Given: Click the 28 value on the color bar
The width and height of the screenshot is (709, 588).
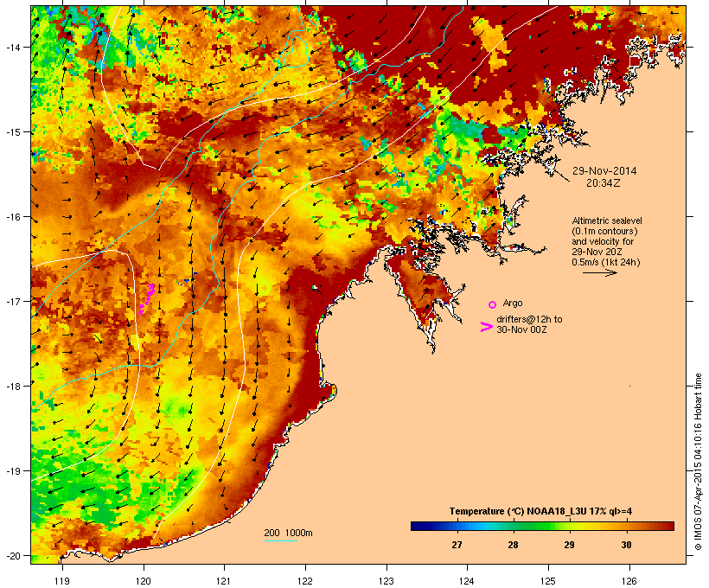Looking at the screenshot, I should pyautogui.click(x=513, y=545).
